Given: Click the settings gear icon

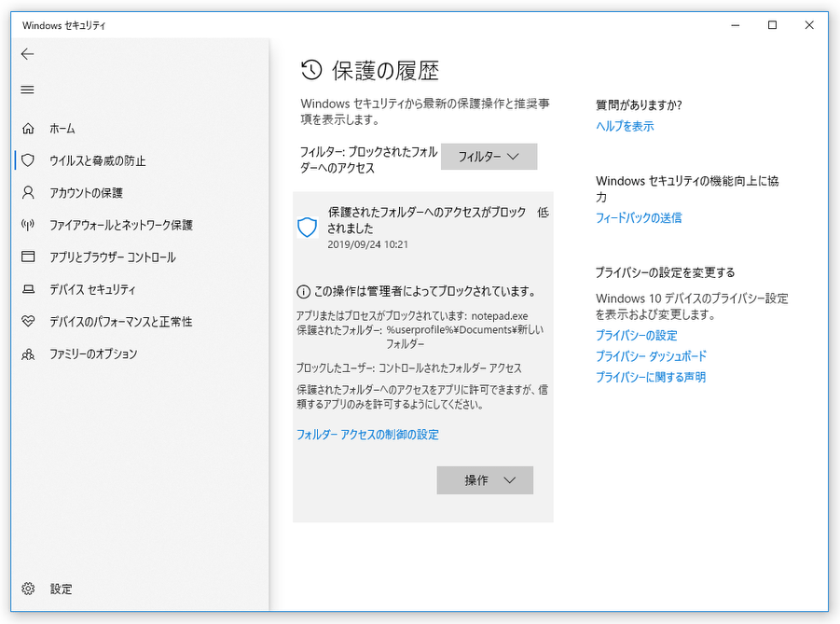Looking at the screenshot, I should 28,589.
